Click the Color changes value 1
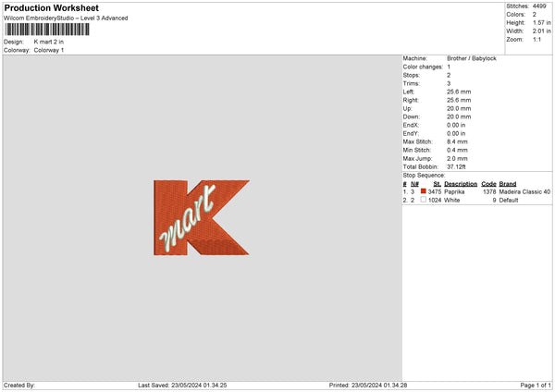Image resolution: width=555 pixels, height=392 pixels. pyautogui.click(x=449, y=67)
